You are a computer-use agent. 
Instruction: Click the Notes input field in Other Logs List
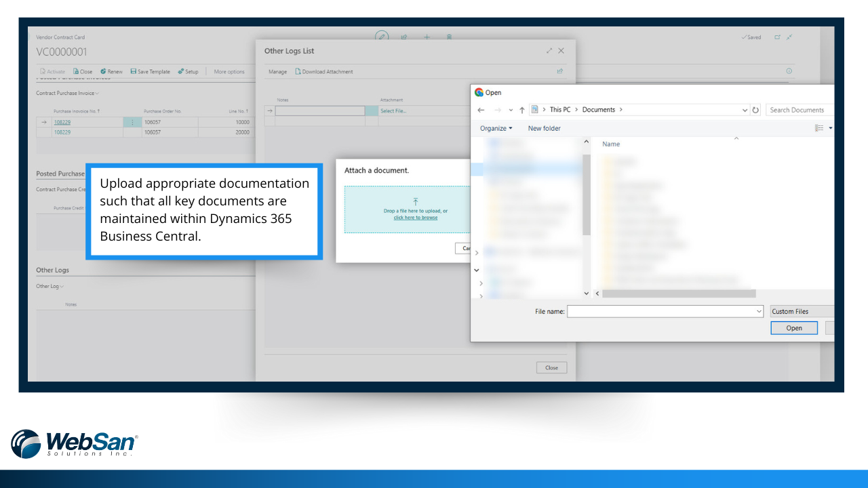[x=320, y=111]
